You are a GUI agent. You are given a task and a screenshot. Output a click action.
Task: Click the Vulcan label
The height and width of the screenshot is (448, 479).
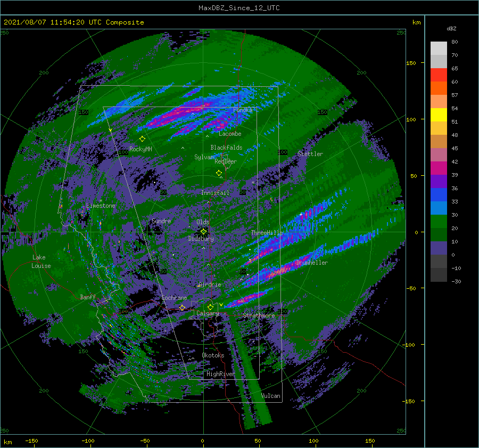point(271,396)
